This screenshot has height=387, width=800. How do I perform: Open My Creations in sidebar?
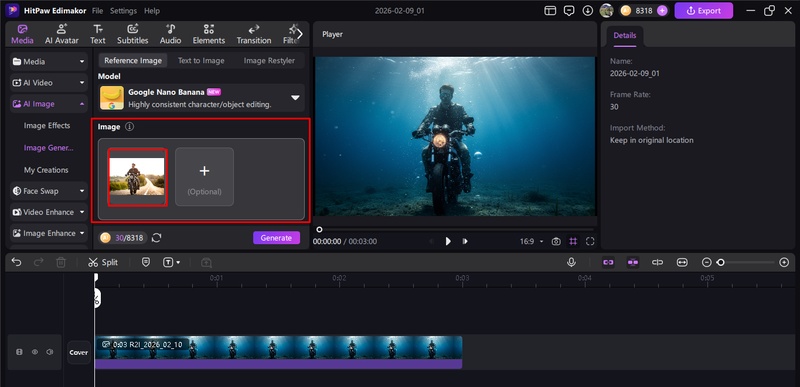46,170
